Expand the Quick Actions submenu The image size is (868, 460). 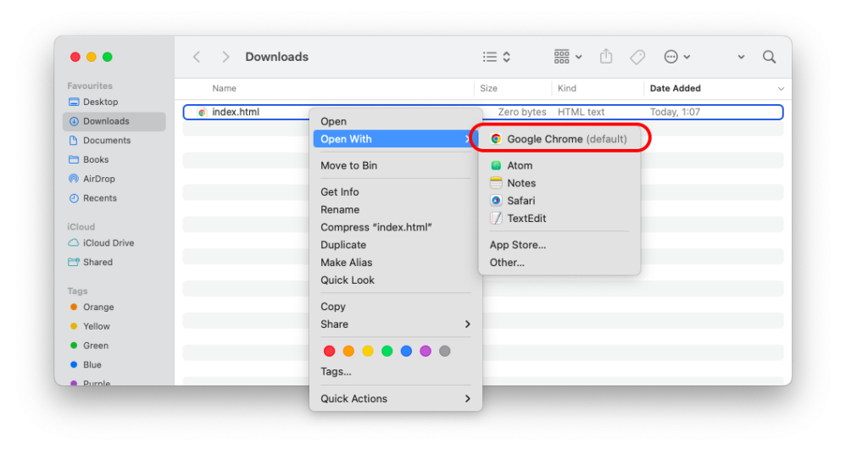tap(395, 398)
